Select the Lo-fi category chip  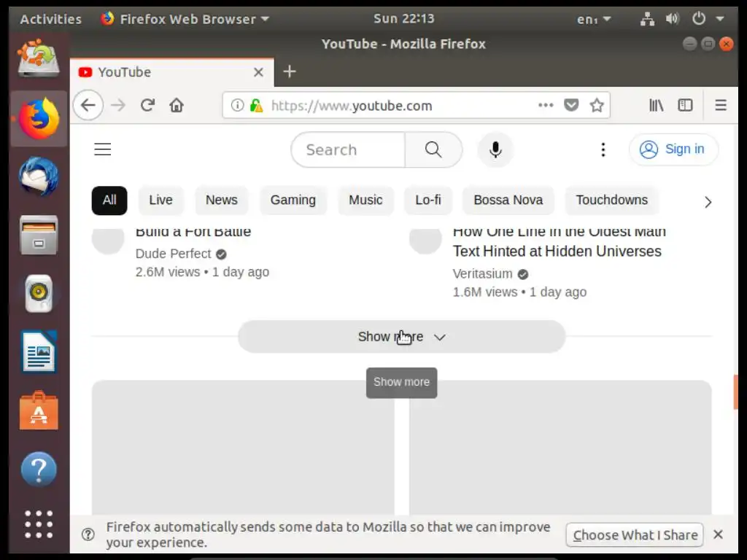pos(427,201)
